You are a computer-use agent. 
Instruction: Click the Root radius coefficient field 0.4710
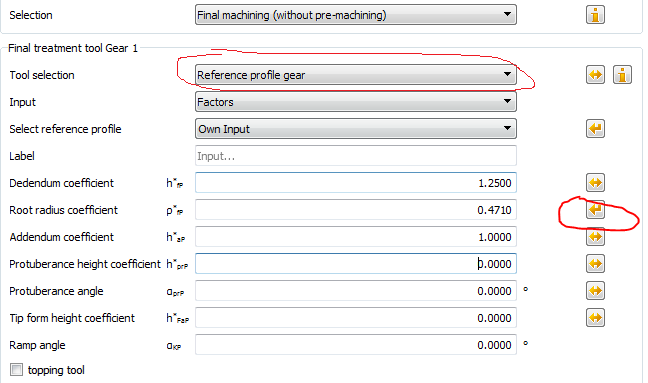356,210
